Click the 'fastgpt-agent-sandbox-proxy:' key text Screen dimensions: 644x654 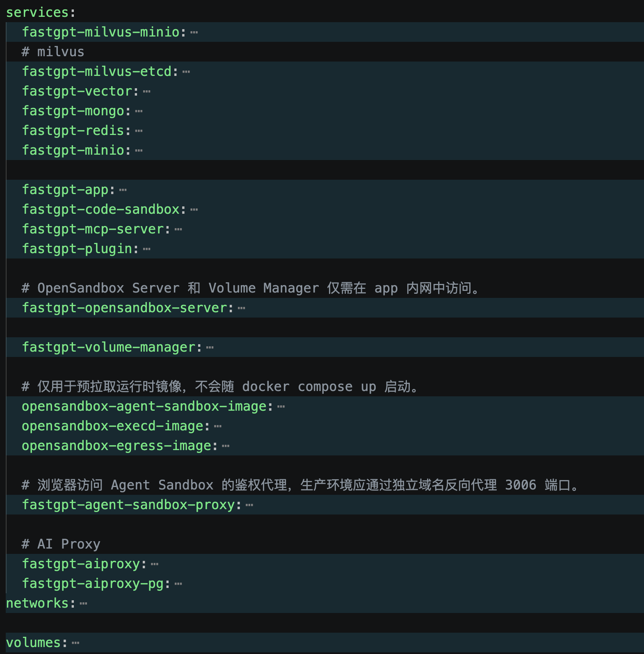click(x=132, y=505)
